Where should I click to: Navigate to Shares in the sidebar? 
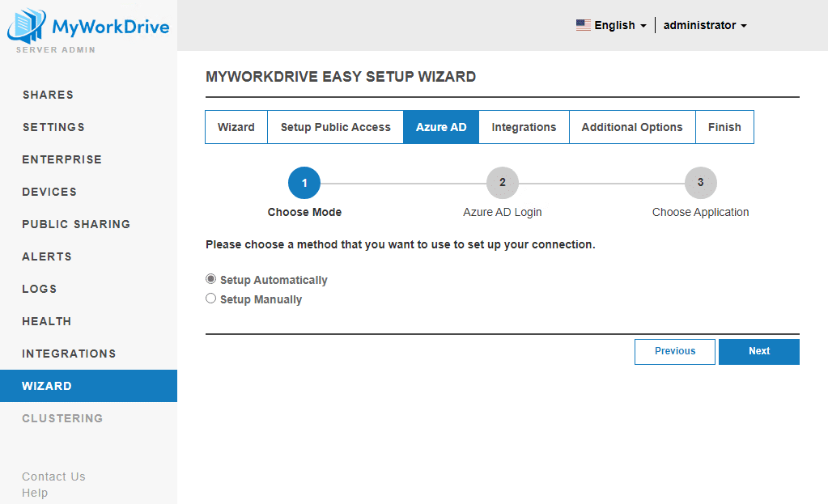tap(48, 95)
